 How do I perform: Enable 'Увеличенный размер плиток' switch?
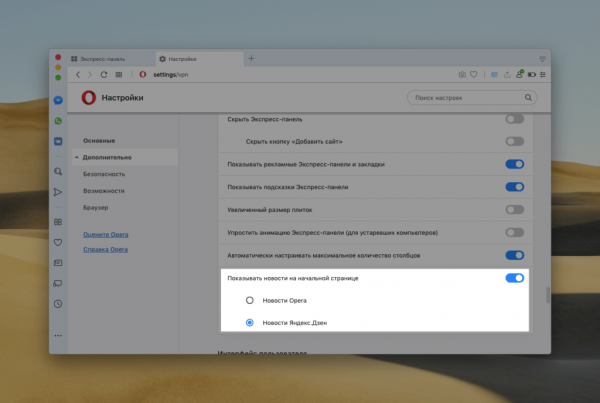point(515,210)
